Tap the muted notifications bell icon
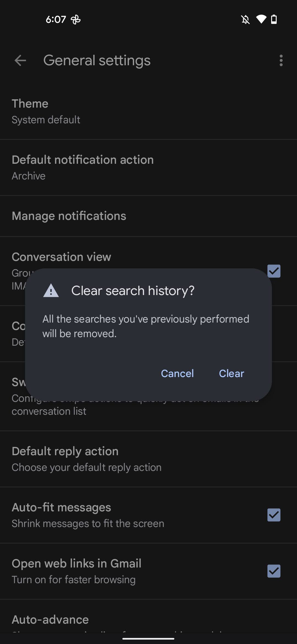This screenshot has width=297, height=644. (245, 20)
